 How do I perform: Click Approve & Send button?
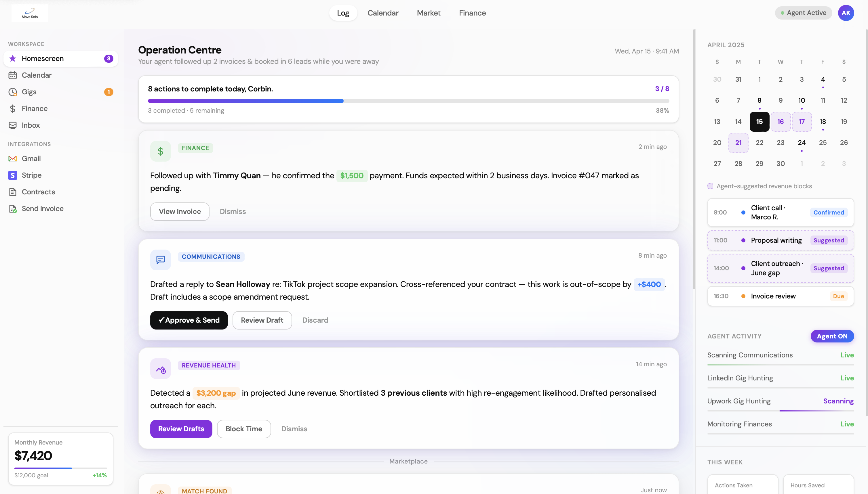189,320
